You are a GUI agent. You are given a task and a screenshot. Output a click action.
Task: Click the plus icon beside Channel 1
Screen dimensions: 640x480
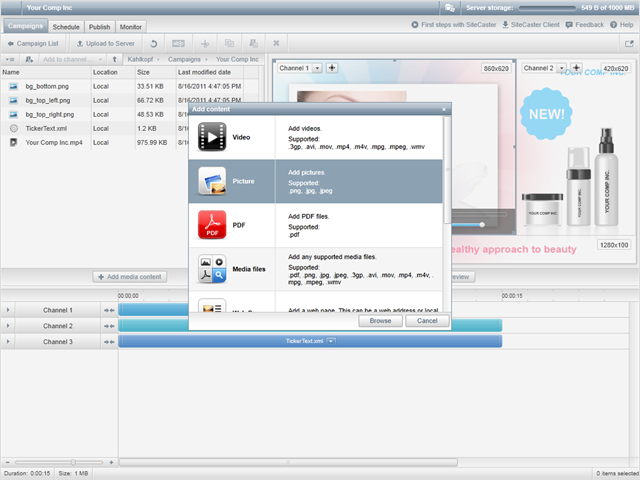(332, 68)
